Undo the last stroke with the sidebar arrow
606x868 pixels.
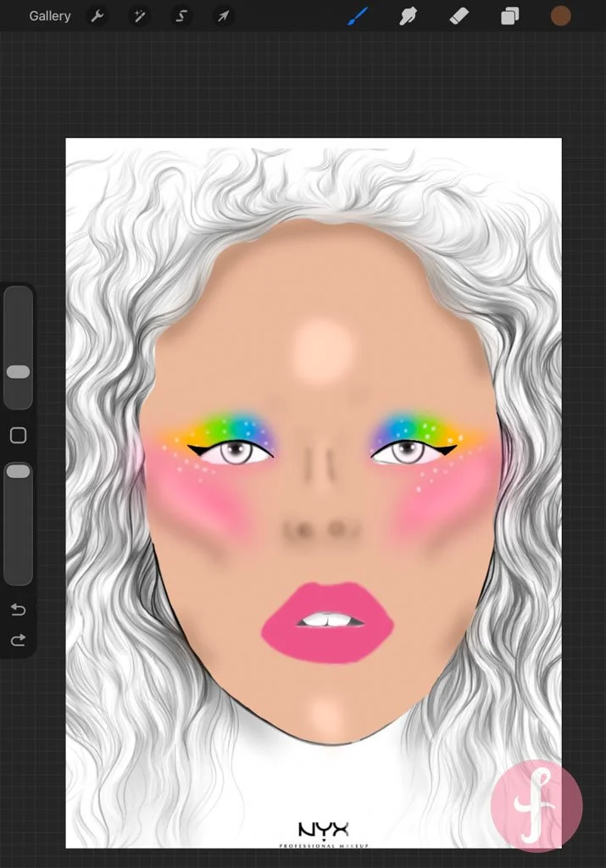[19, 609]
